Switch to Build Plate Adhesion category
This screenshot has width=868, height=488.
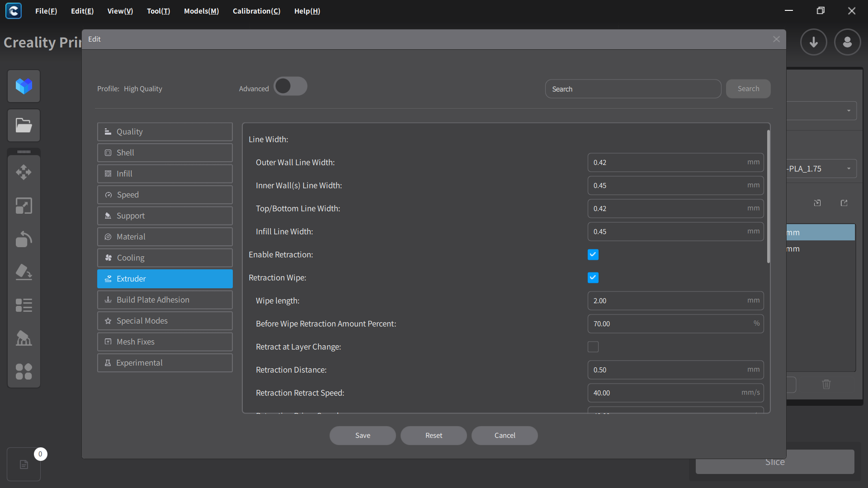tap(165, 300)
